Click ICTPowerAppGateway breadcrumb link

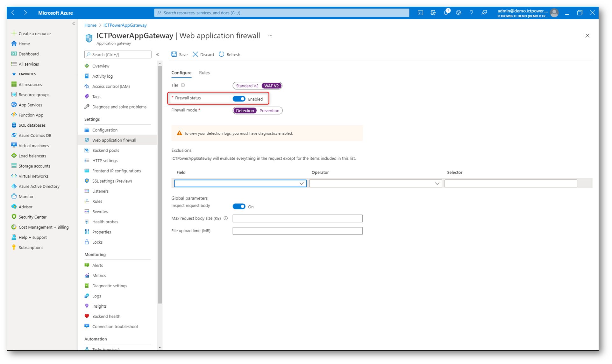(x=125, y=25)
